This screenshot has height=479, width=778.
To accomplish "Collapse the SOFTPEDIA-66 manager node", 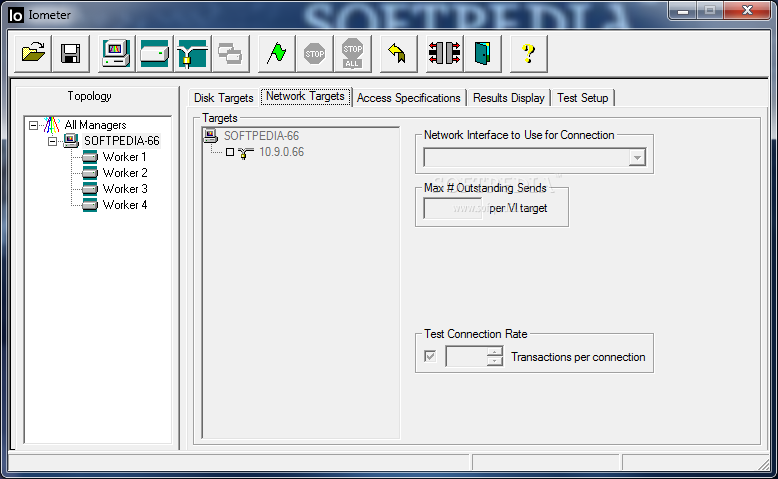I will click(53, 141).
